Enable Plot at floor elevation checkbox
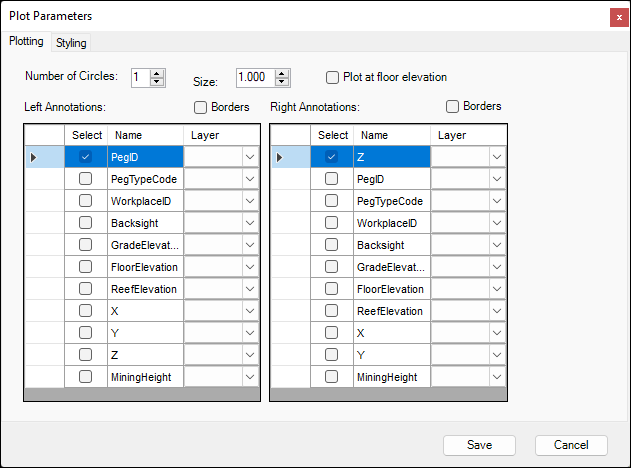Viewport: 631px width, 468px height. coord(334,77)
